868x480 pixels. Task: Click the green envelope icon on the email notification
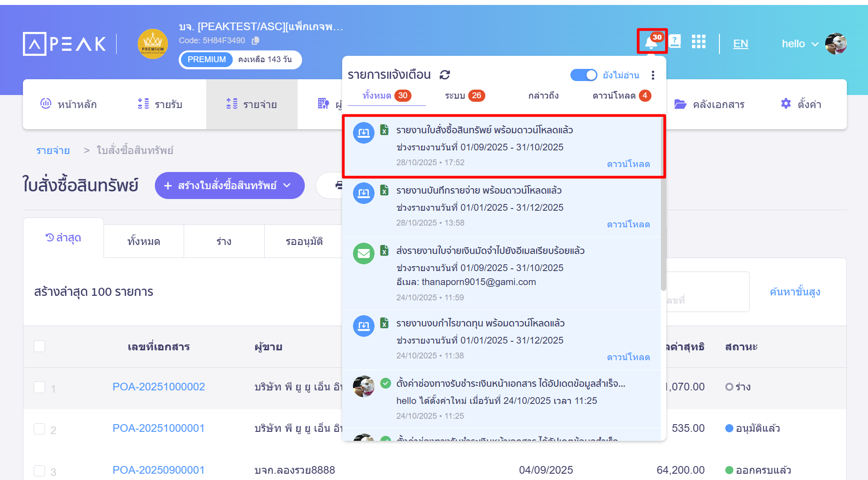(364, 254)
